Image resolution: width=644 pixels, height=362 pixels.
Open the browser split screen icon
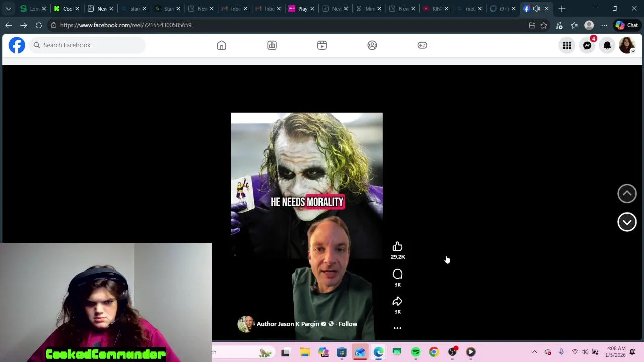532,25
